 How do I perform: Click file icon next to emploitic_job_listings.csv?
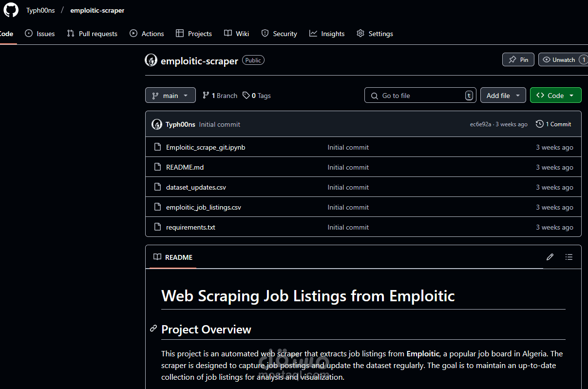point(157,207)
